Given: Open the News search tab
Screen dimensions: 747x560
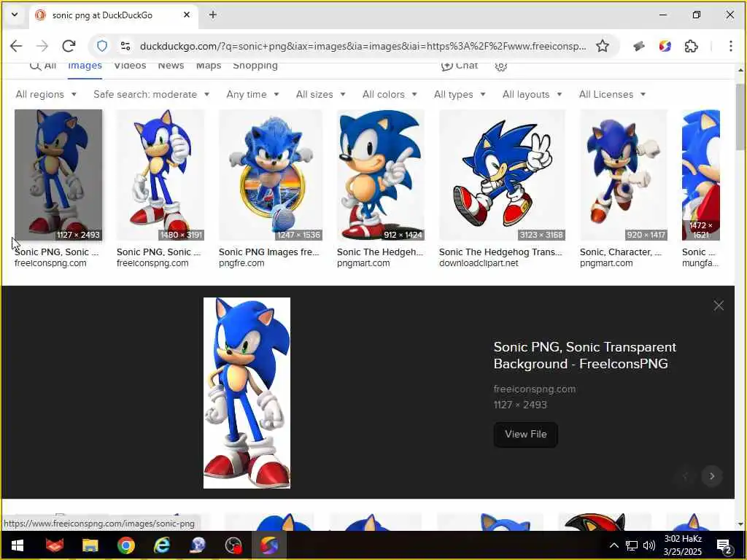Looking at the screenshot, I should (171, 66).
